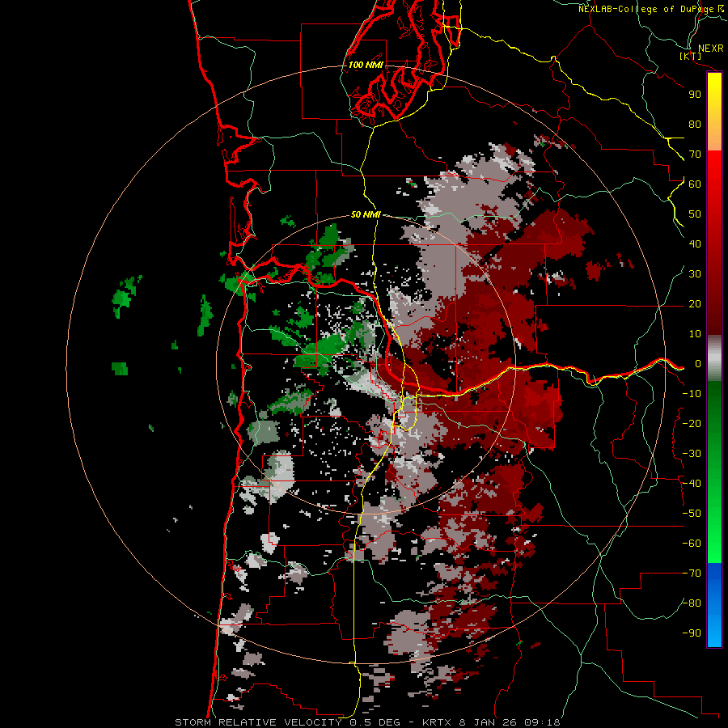Click the positive 90 scale value
728x728 pixels.
pos(695,95)
